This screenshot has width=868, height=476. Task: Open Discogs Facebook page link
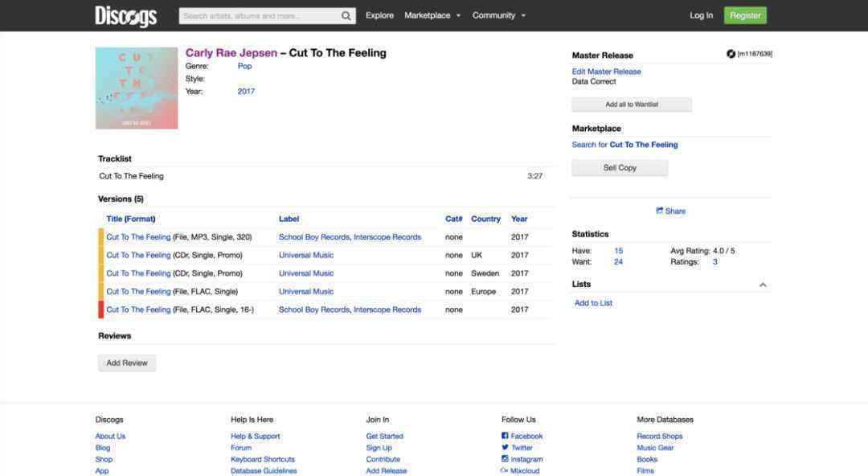(522, 437)
